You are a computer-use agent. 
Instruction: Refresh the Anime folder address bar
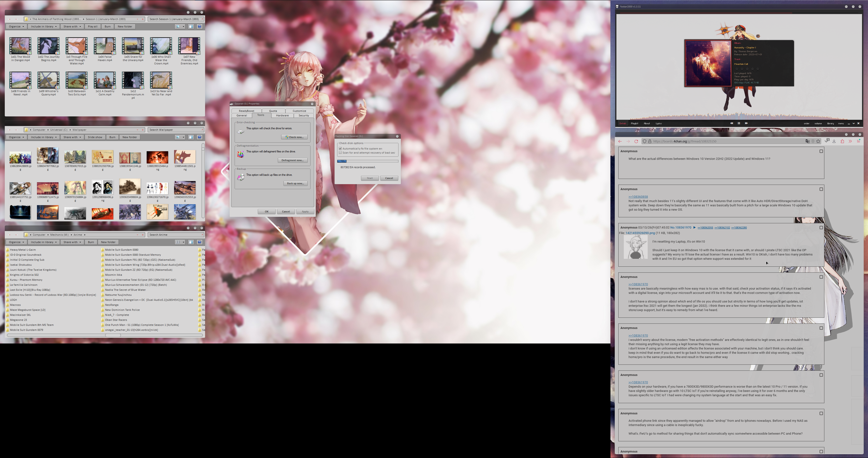(x=143, y=235)
